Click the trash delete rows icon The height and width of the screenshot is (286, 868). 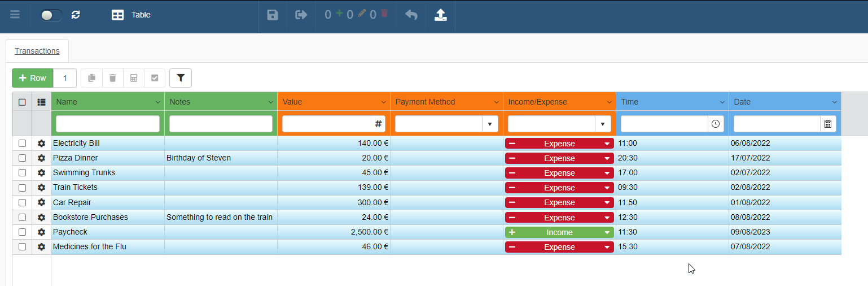point(113,78)
